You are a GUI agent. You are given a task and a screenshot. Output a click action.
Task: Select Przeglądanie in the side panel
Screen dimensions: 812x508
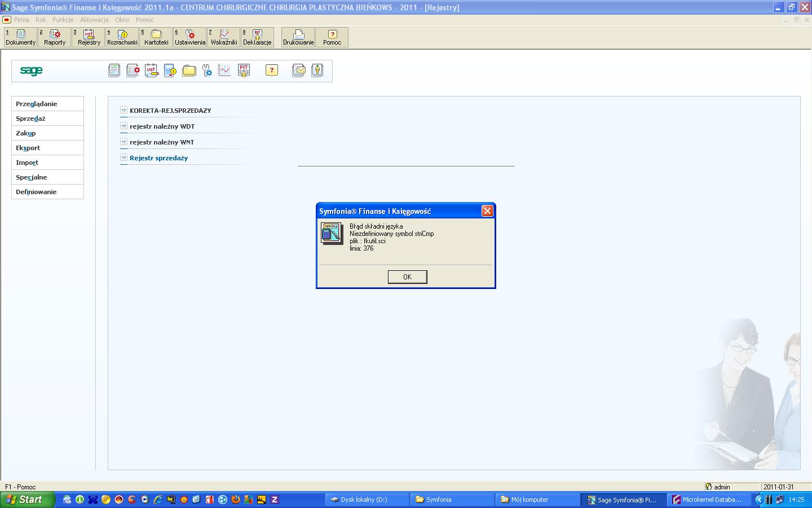47,104
